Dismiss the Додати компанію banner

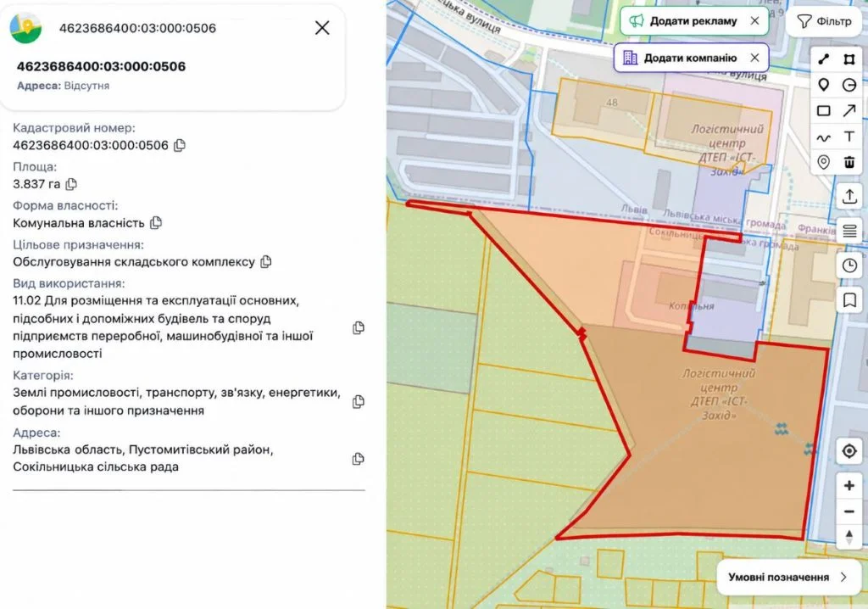pyautogui.click(x=754, y=58)
